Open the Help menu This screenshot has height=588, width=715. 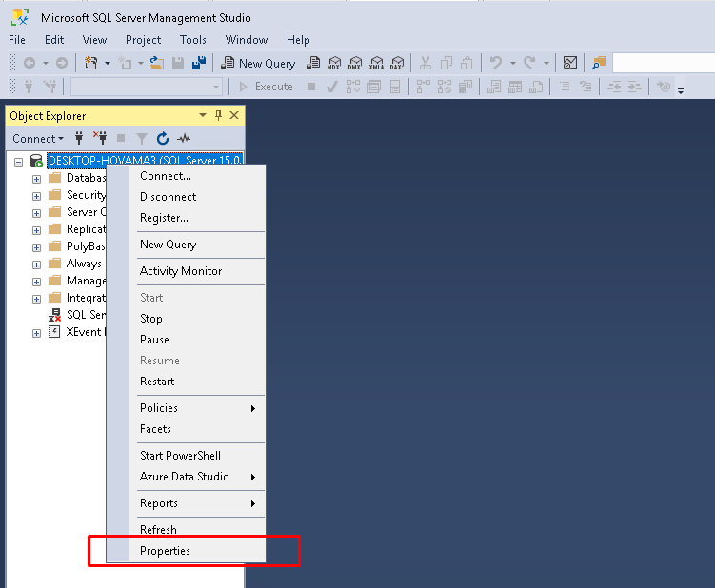tap(298, 40)
